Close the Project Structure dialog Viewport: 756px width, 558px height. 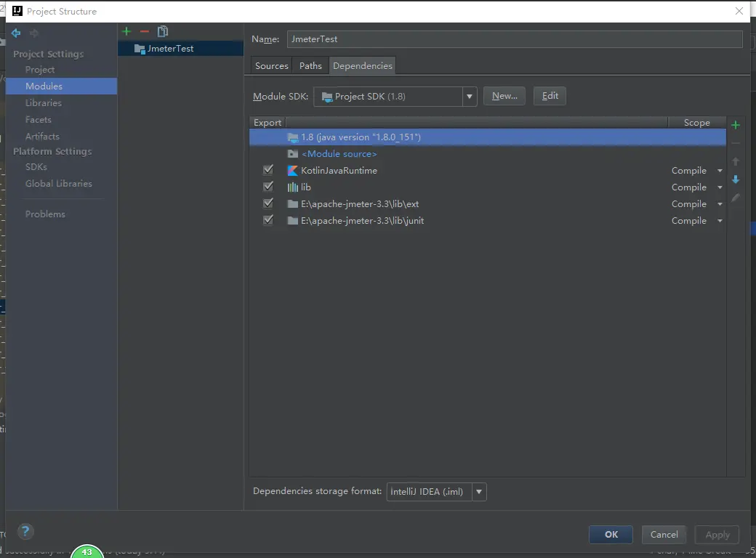(739, 11)
